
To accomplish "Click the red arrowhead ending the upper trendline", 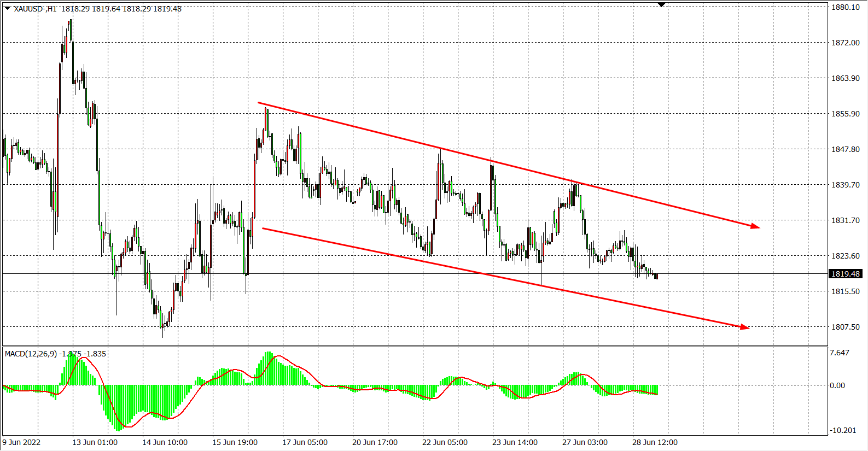I will point(755,226).
